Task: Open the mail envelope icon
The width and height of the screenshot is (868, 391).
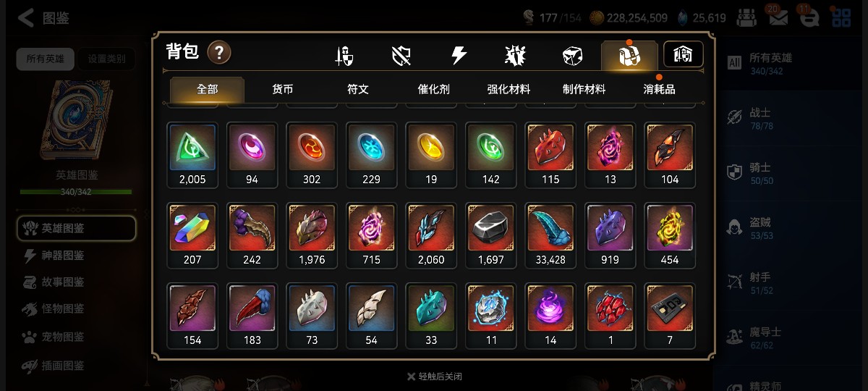Action: click(778, 17)
